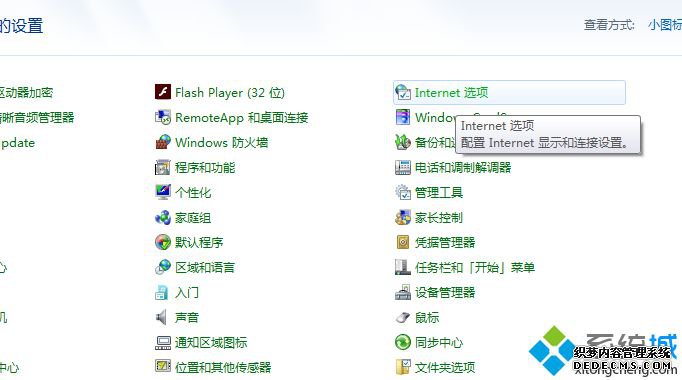Open the 入门 icon
The image size is (682, 380).
(x=162, y=293)
